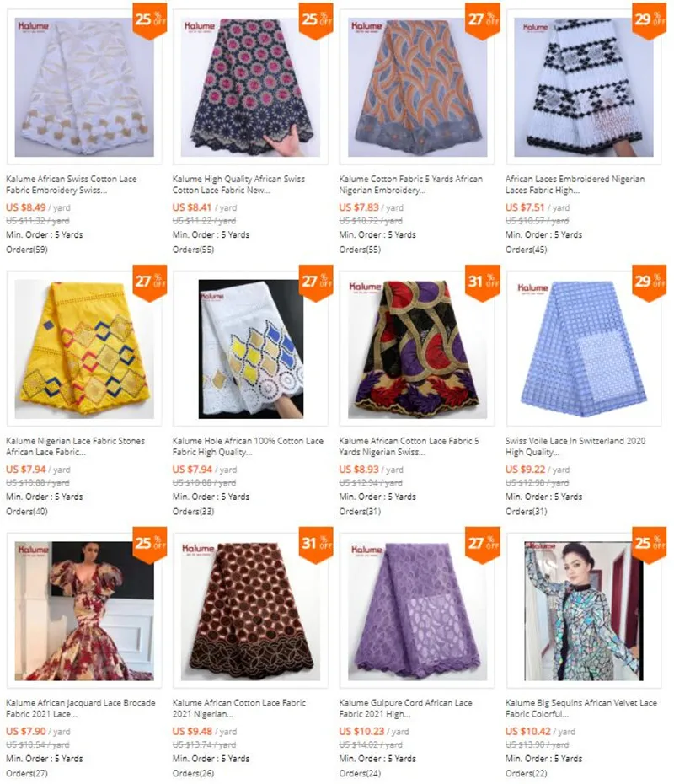Open the light blue Swiss voile lace image
Screen dimensions: 674x784
coord(584,349)
